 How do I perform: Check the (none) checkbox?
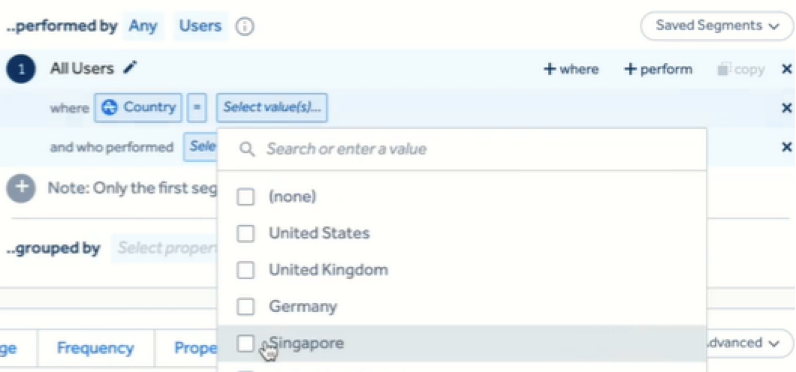click(246, 197)
